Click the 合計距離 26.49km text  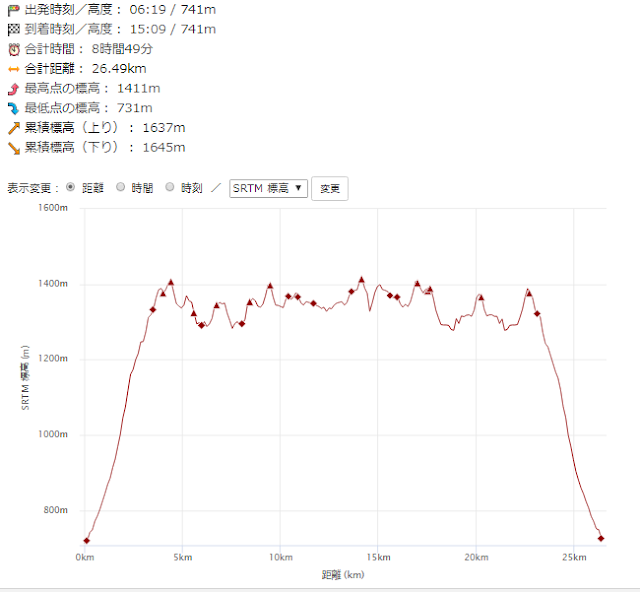[85, 69]
